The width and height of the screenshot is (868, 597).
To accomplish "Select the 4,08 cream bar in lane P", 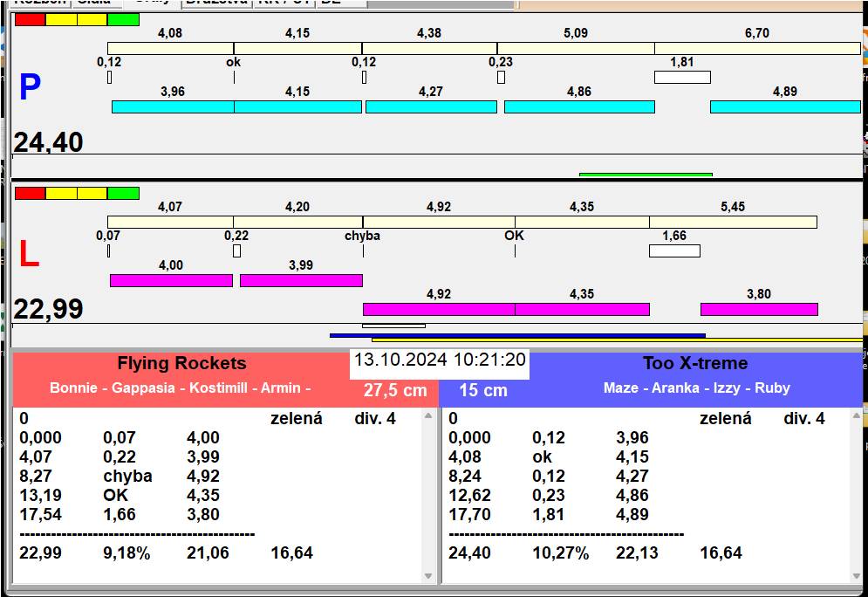I will (170, 48).
